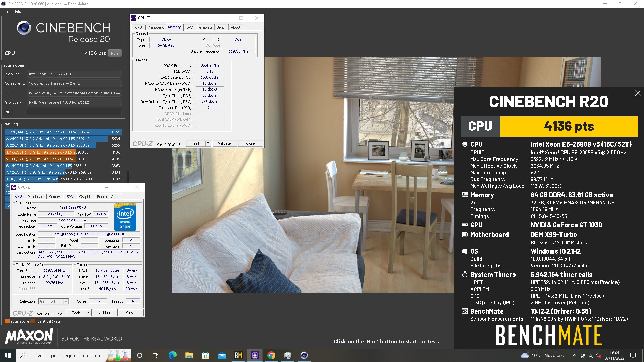Expand the Tools dropdown arrow in the upper CPU-Z window

pos(208,143)
